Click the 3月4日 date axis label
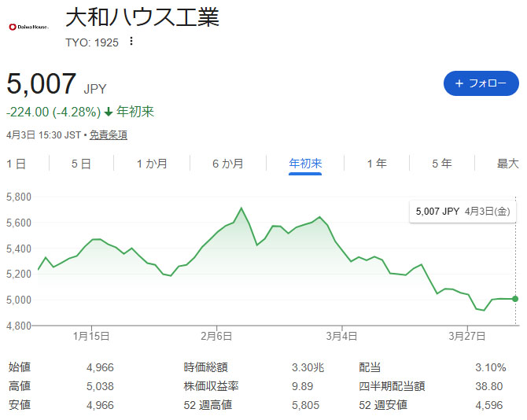Screen dimensions: 527x420 pyautogui.click(x=342, y=336)
